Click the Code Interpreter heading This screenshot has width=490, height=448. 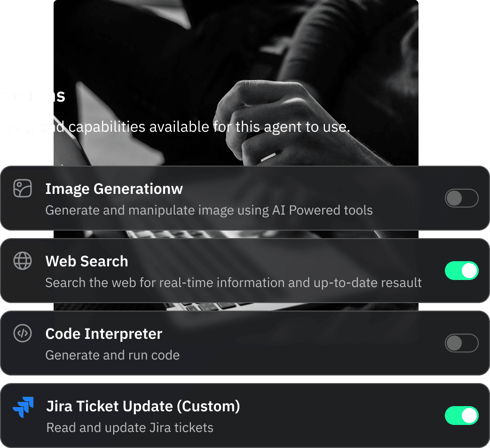tap(104, 334)
